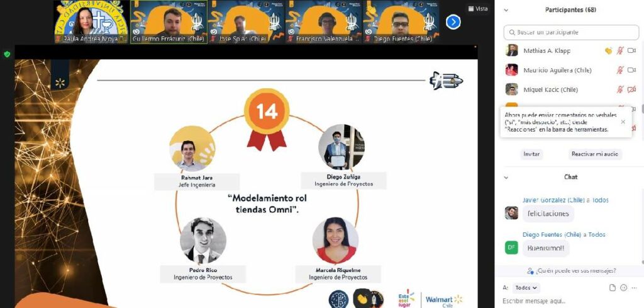Select Jose Solar video thumbnail
The image size is (644, 308).
click(x=246, y=21)
